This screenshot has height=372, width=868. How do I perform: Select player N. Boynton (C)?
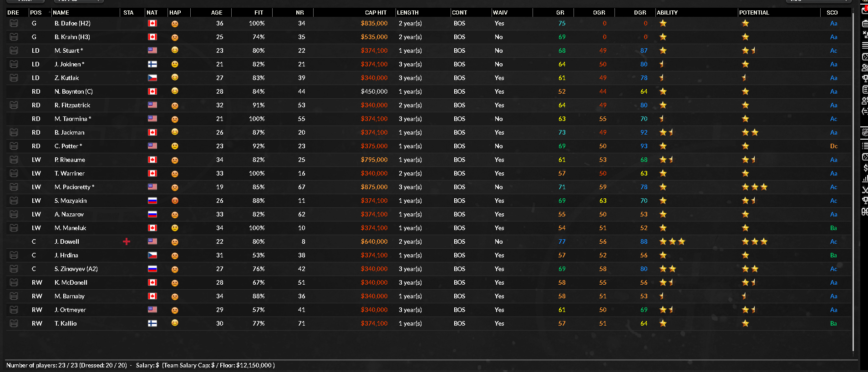(74, 91)
